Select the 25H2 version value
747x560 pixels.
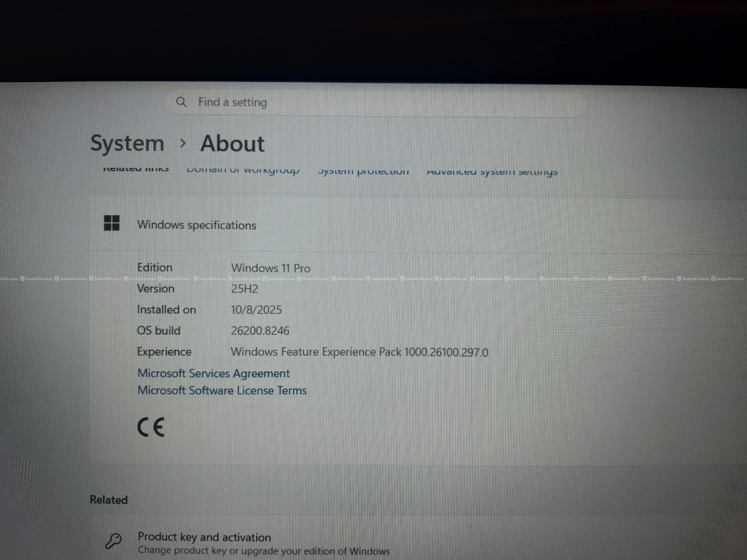(244, 289)
